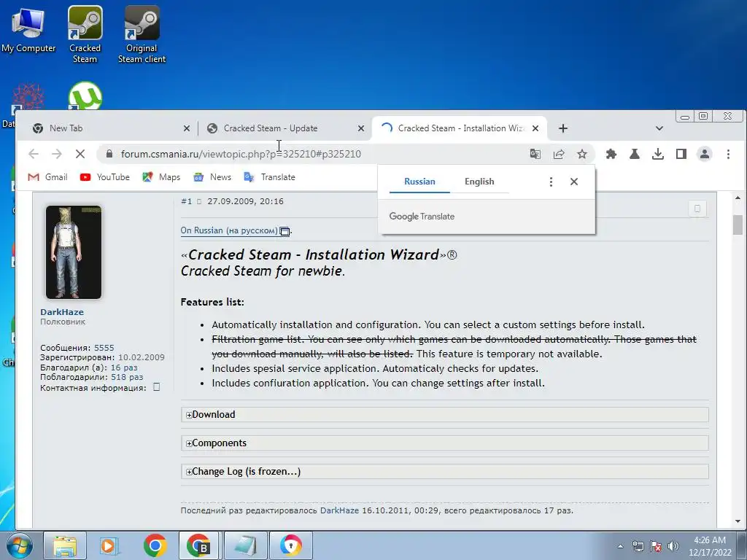Image resolution: width=747 pixels, height=560 pixels.
Task: Open the On Russian (на русском) link
Action: click(228, 230)
